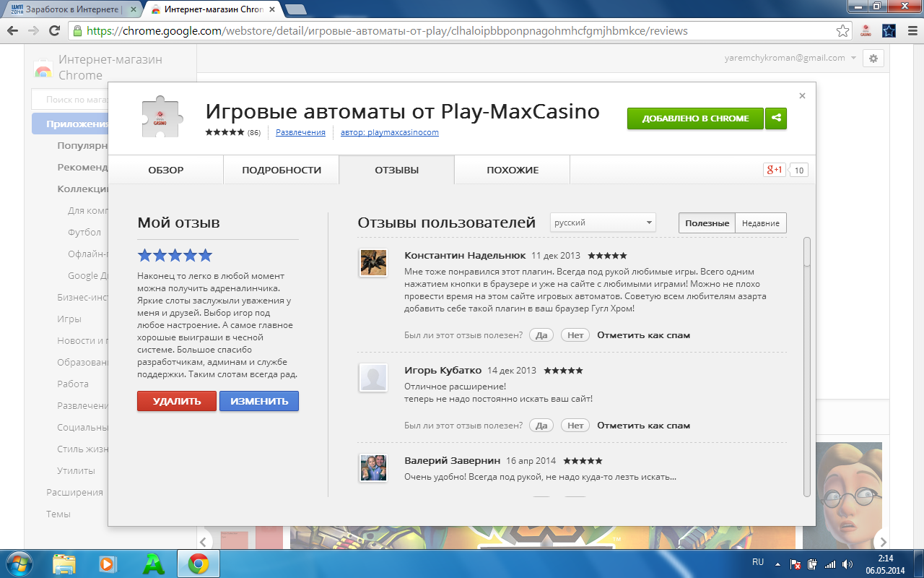Click the ДОБАВЛЕНО В CHROME button
Screen dimensions: 924x578
[696, 118]
